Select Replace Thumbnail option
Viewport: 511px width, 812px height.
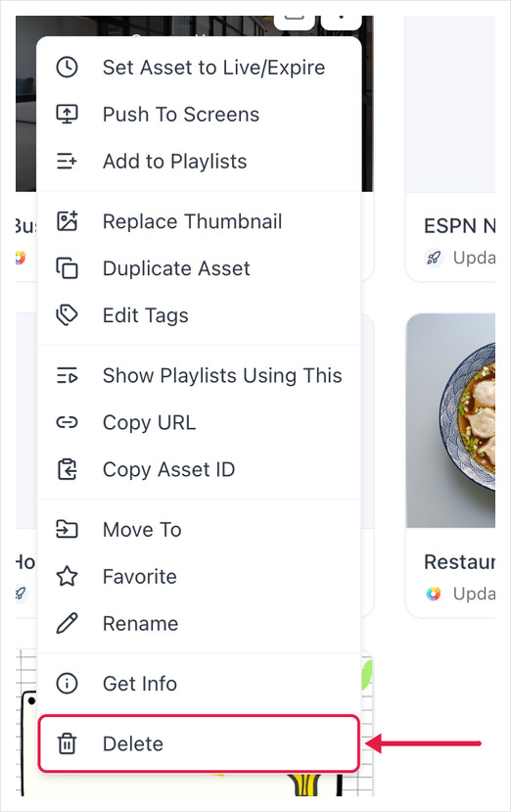click(200, 221)
